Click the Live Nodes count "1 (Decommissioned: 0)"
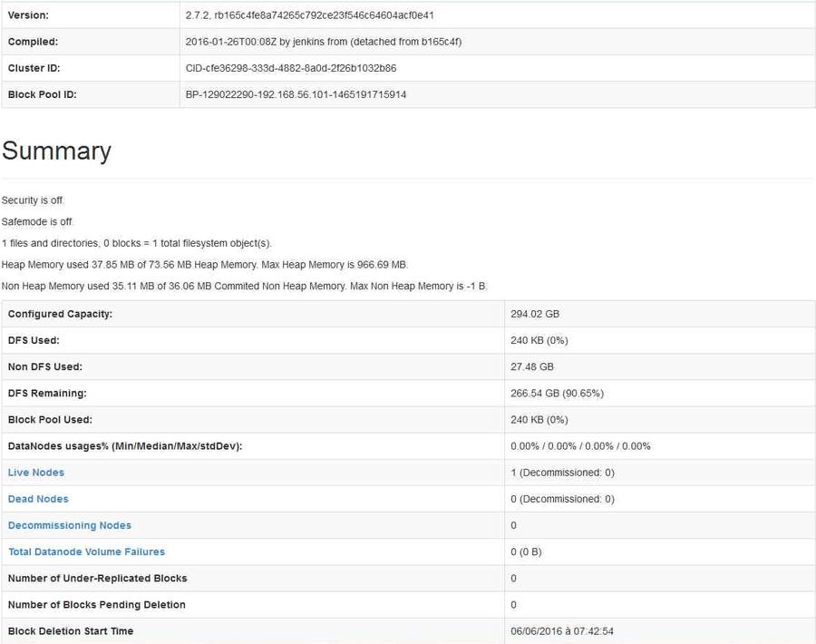 point(562,473)
